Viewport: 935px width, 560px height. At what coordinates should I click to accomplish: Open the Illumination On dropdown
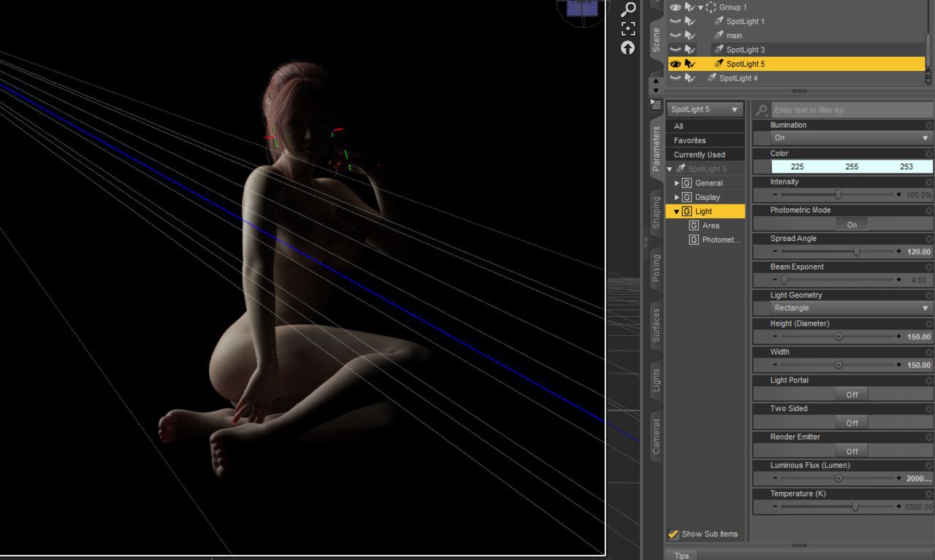coord(851,138)
